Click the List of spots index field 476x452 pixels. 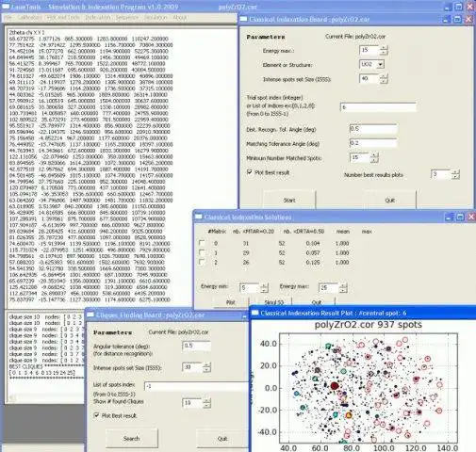pos(196,386)
